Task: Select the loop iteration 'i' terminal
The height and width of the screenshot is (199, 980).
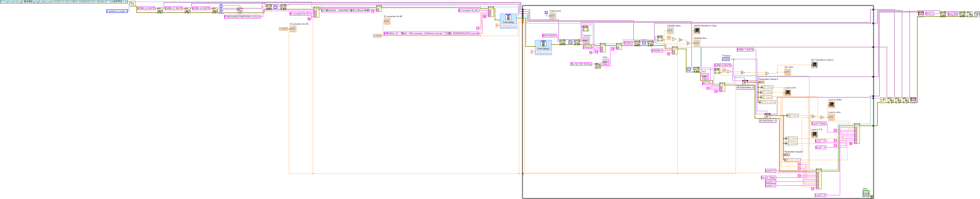Action: click(x=546, y=13)
